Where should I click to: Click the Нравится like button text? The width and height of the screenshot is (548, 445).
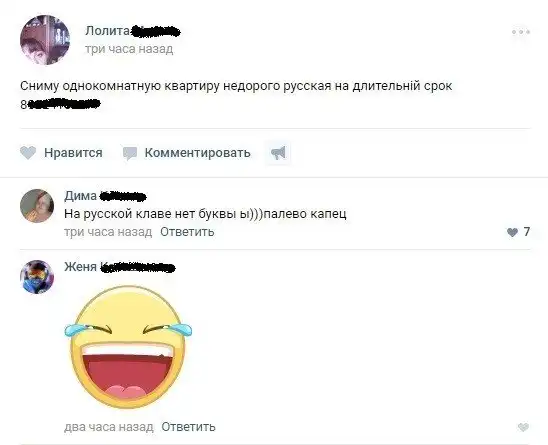(x=73, y=153)
